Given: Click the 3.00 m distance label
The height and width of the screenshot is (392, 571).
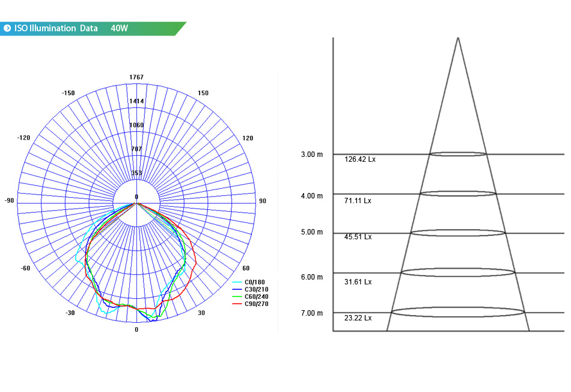Looking at the screenshot, I should [312, 155].
